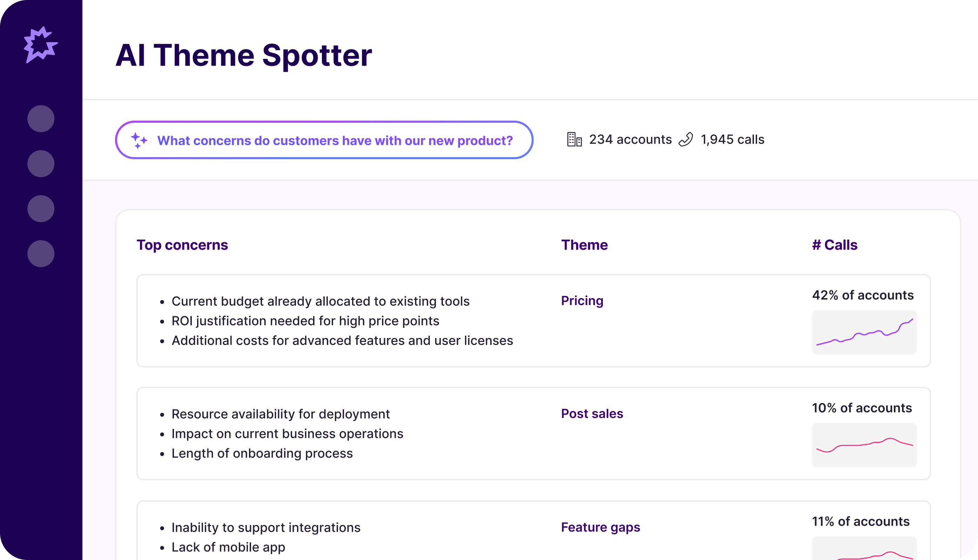Click the Feature gaps trend sparkline chart
Screen dimensions: 978x560
864,549
